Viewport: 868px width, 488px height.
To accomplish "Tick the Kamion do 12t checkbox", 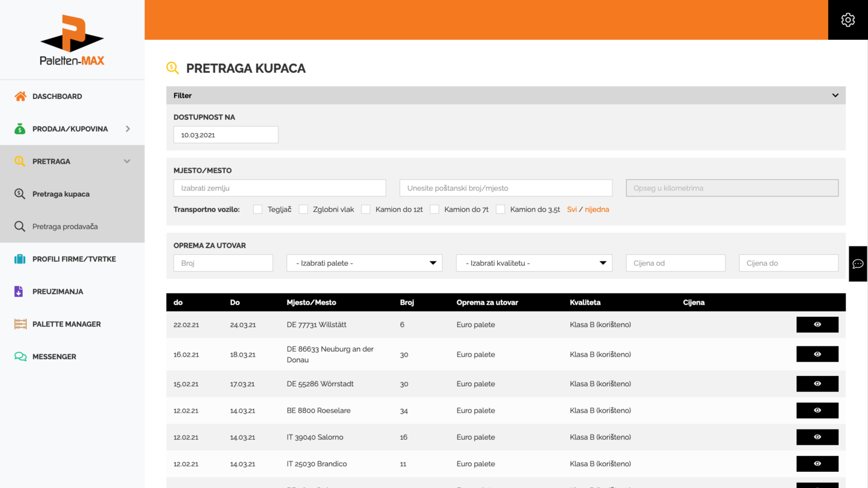I will pos(366,210).
